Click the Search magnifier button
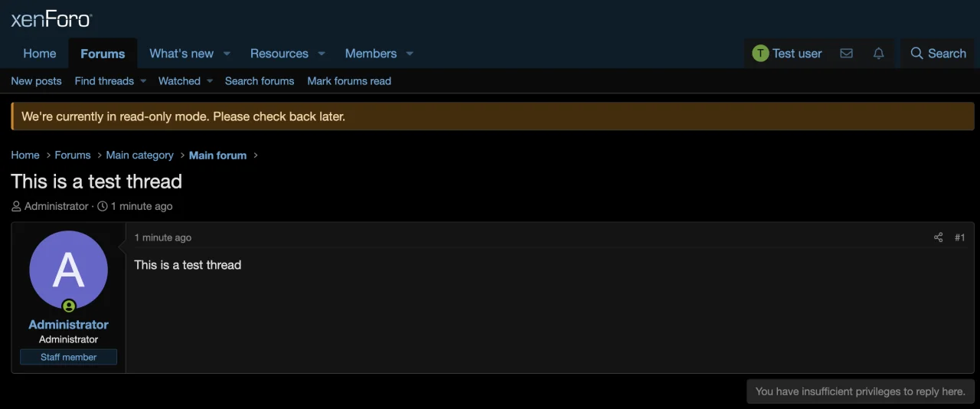 (938, 54)
